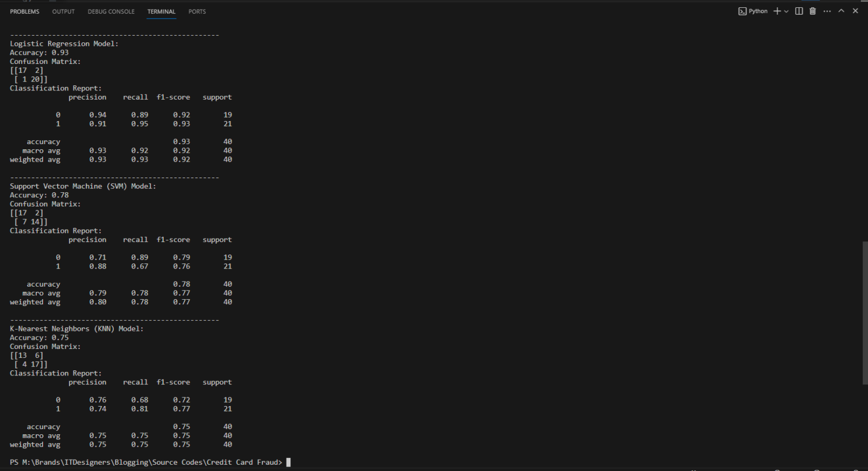Screen dimensions: 868x471
Task: Open terminal views with the ellipsis icon
Action: tap(827, 11)
